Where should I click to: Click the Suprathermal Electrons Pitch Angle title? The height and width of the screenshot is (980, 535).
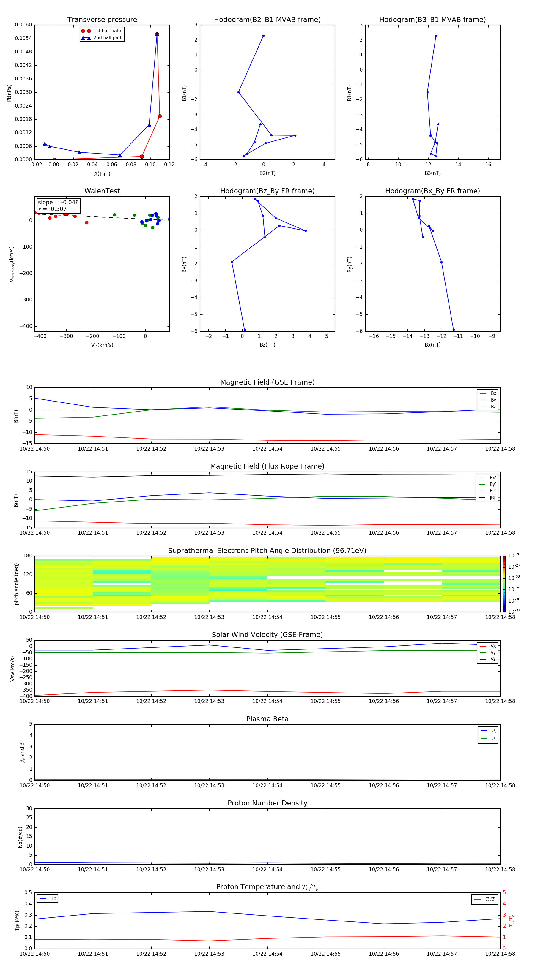coord(267,551)
